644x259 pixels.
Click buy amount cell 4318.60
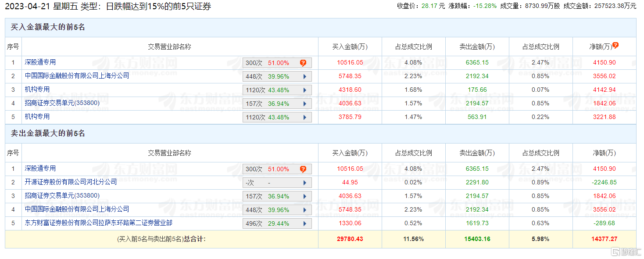tap(350, 90)
